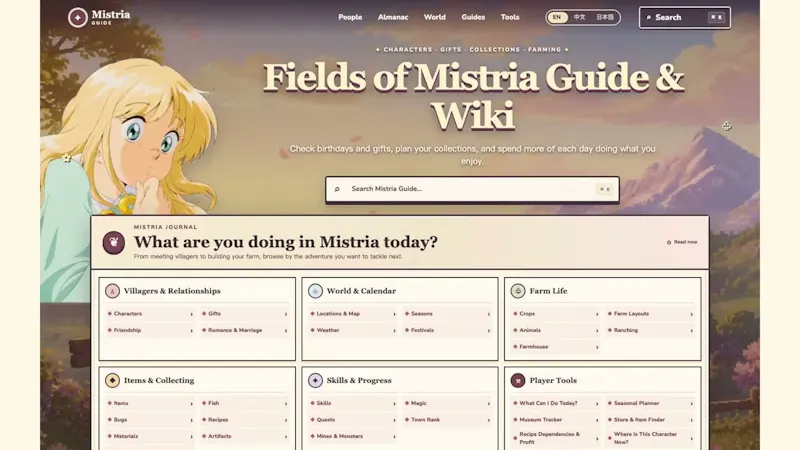Open the Guides menu
The height and width of the screenshot is (450, 800).
[473, 17]
